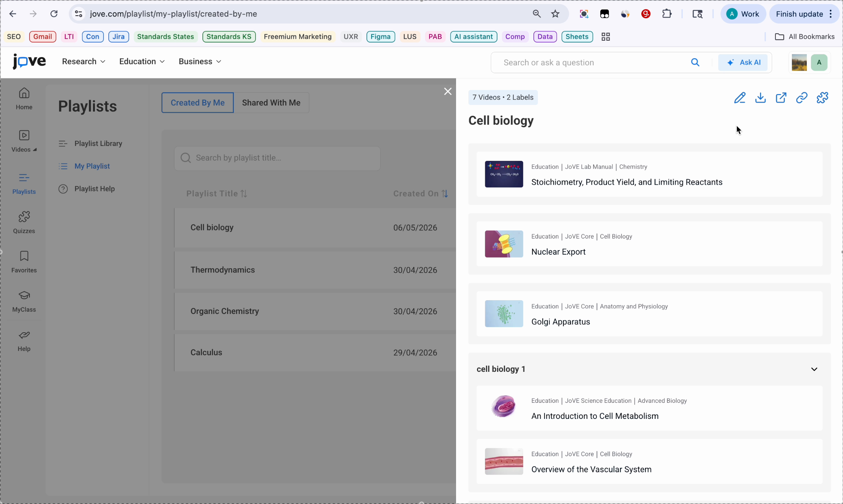Click Finish update button

click(799, 14)
